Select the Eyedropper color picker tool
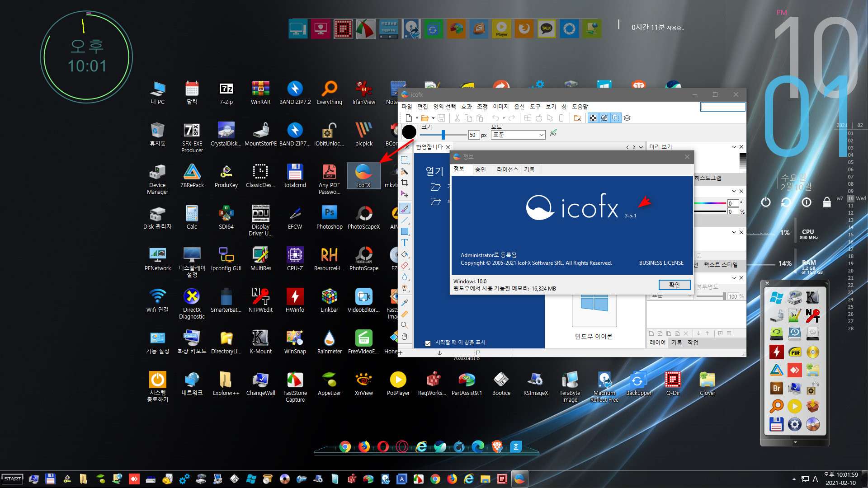The image size is (868, 488). pos(405,302)
